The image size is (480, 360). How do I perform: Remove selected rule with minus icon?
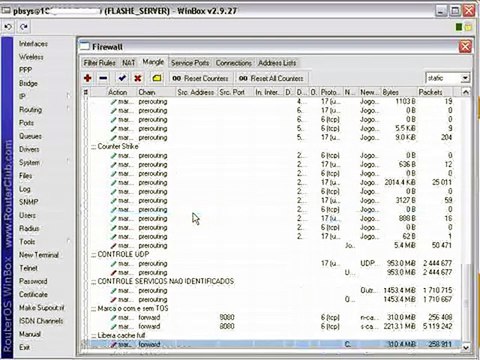pyautogui.click(x=103, y=78)
